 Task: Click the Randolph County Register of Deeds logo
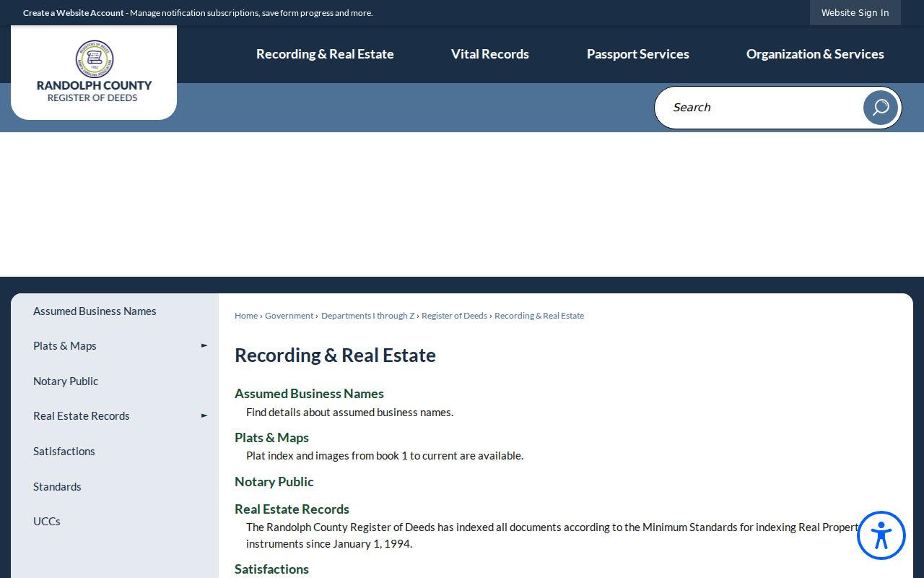click(x=94, y=72)
